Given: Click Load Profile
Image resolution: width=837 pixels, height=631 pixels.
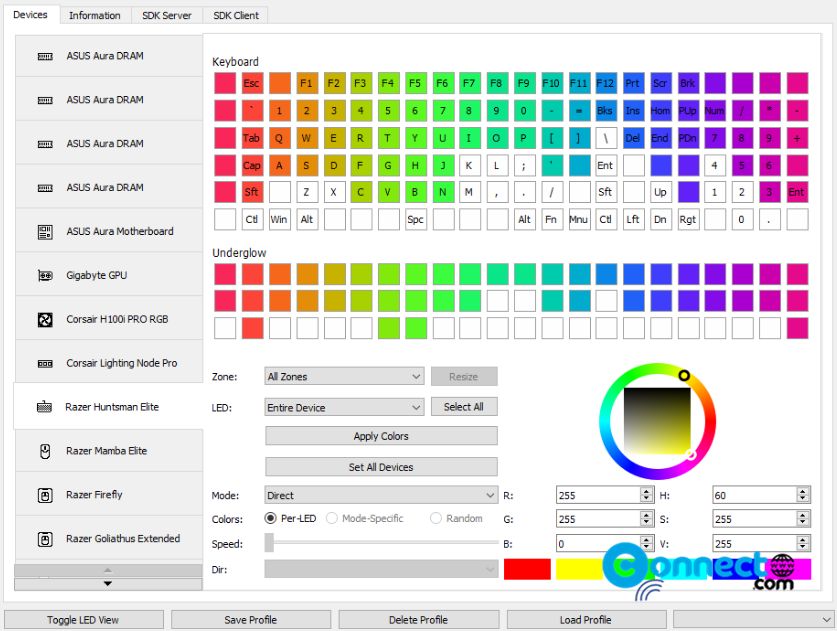Looking at the screenshot, I should coord(586,620).
